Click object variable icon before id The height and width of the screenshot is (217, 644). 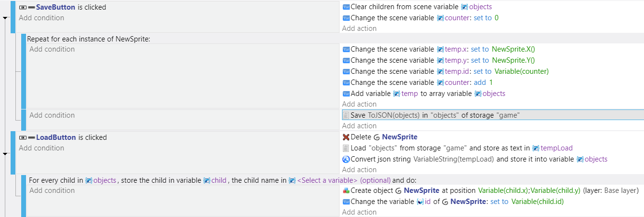tap(420, 202)
